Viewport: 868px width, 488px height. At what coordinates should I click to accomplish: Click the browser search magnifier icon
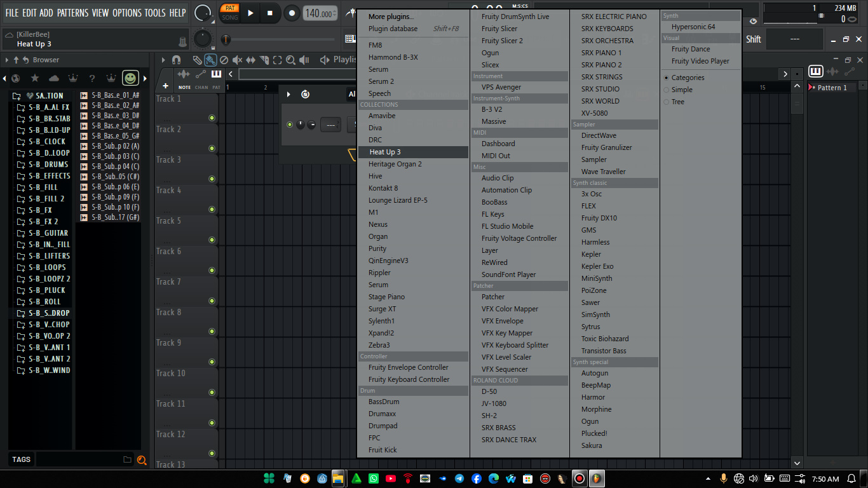tap(142, 459)
